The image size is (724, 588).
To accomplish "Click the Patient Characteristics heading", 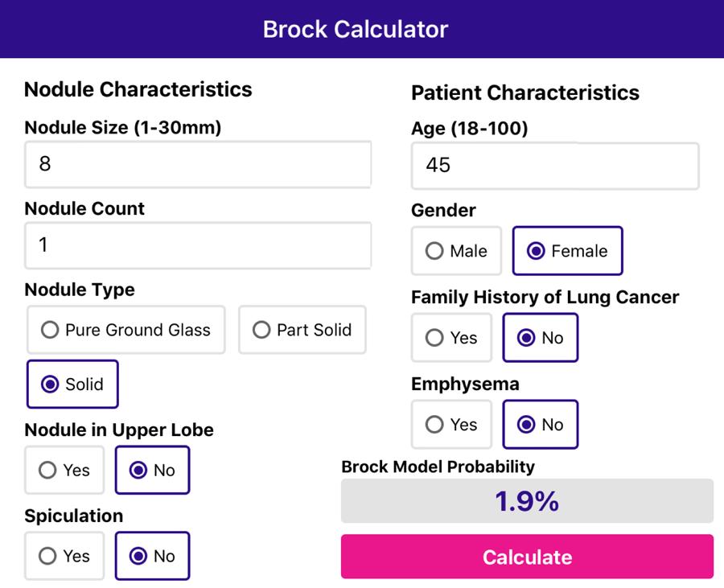I will click(525, 93).
